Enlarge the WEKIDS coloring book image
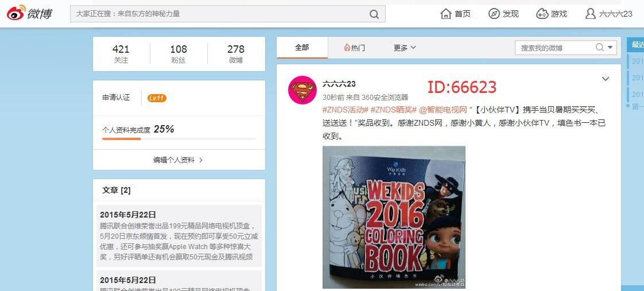 [394, 217]
